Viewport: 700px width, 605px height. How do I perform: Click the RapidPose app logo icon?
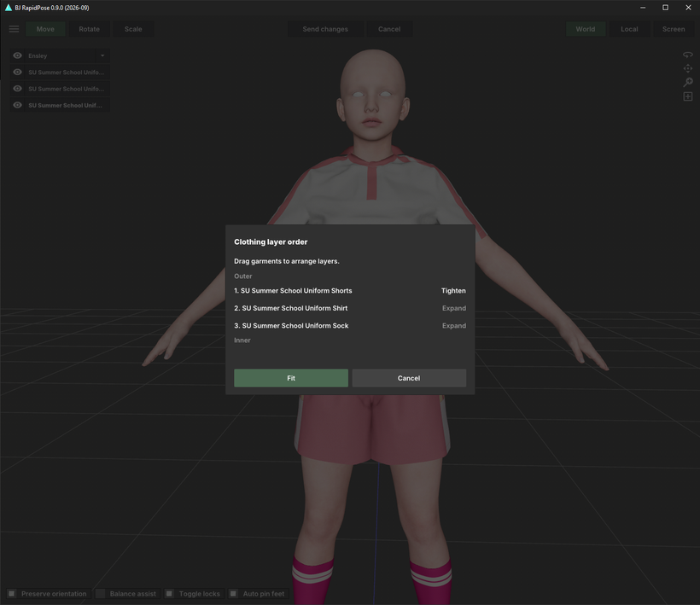[8, 8]
